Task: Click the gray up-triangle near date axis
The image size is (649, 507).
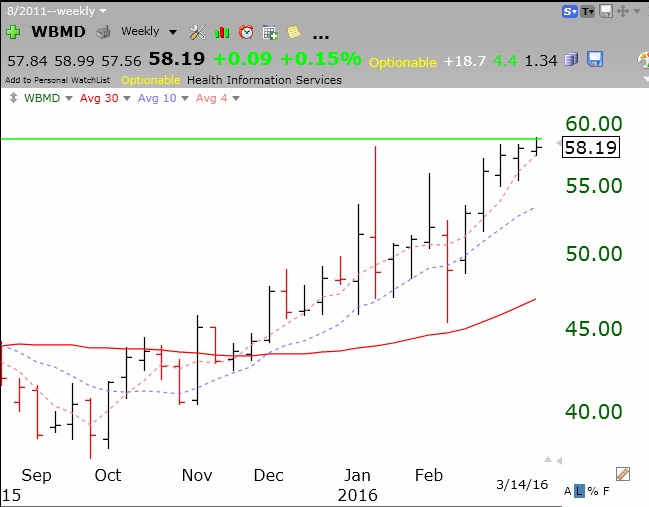Action: click(x=548, y=459)
